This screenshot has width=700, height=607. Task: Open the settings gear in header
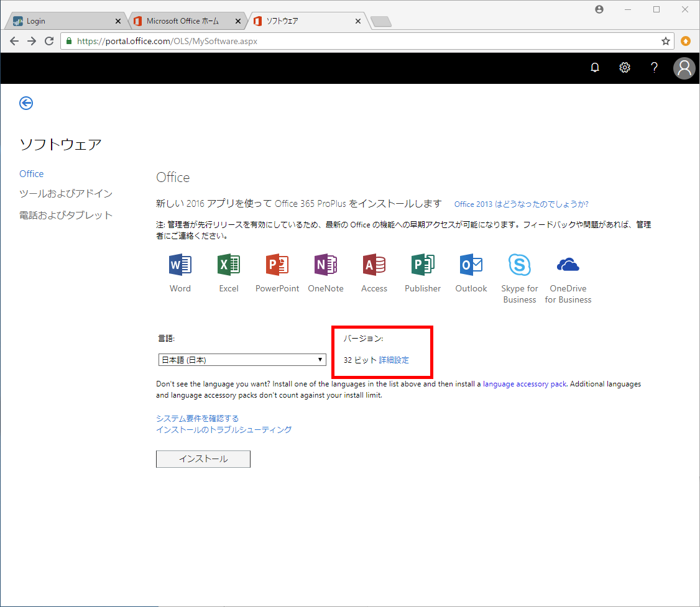pyautogui.click(x=625, y=67)
